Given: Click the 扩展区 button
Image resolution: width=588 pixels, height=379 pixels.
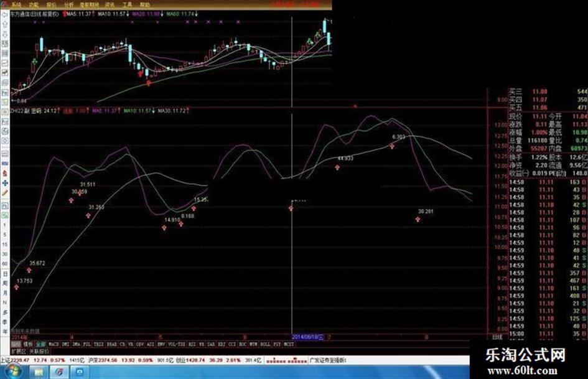Looking at the screenshot, I should (19, 352).
